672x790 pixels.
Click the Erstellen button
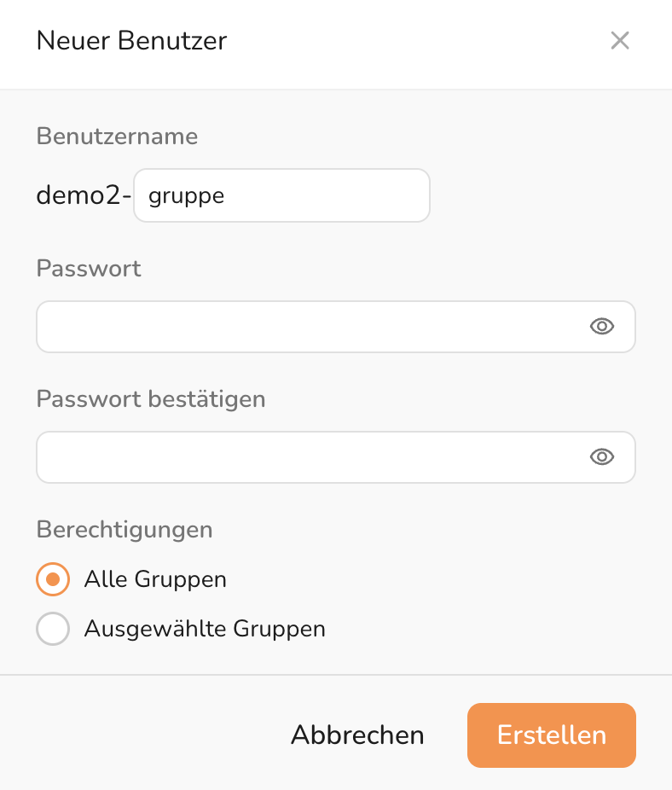551,735
